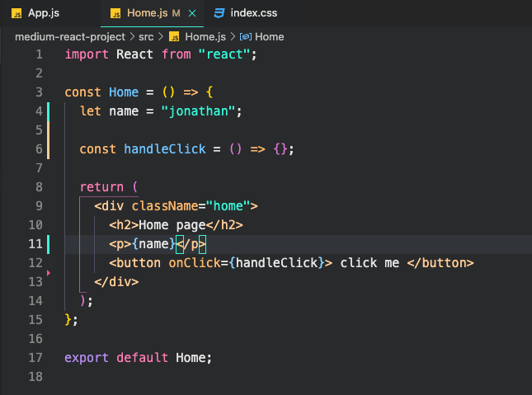Click the "jonathan" string literal
Image resolution: width=532 pixels, height=395 pixels.
pos(198,111)
